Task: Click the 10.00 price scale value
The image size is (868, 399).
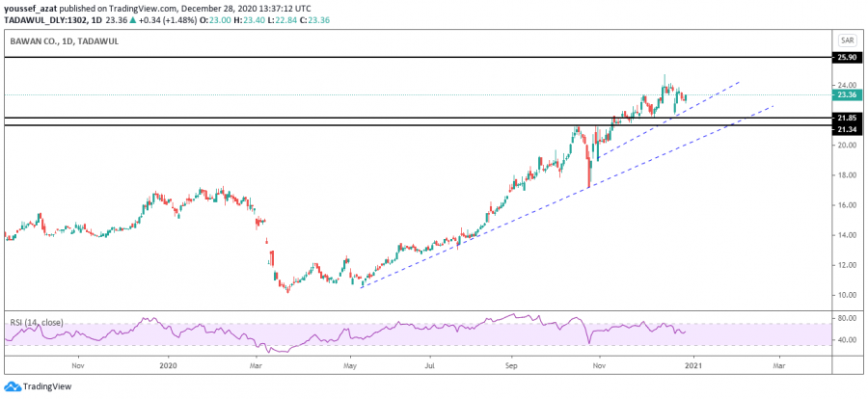Action: [847, 295]
